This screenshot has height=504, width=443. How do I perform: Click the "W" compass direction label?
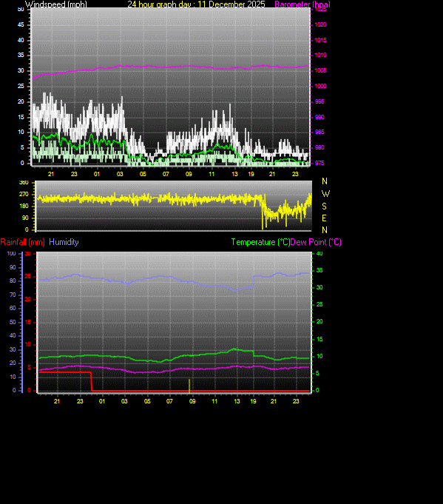[325, 194]
